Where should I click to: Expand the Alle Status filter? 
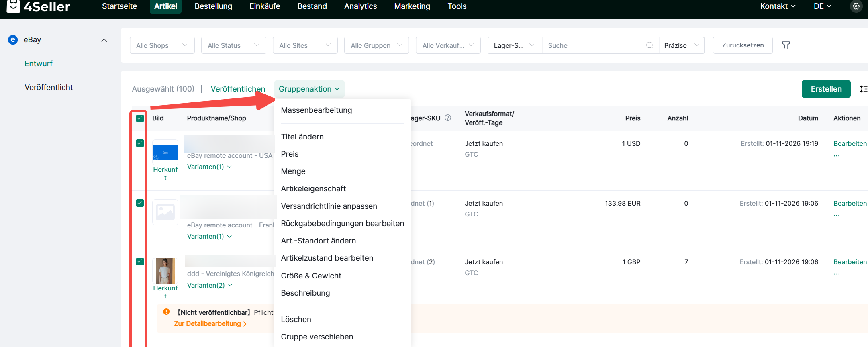click(x=233, y=45)
